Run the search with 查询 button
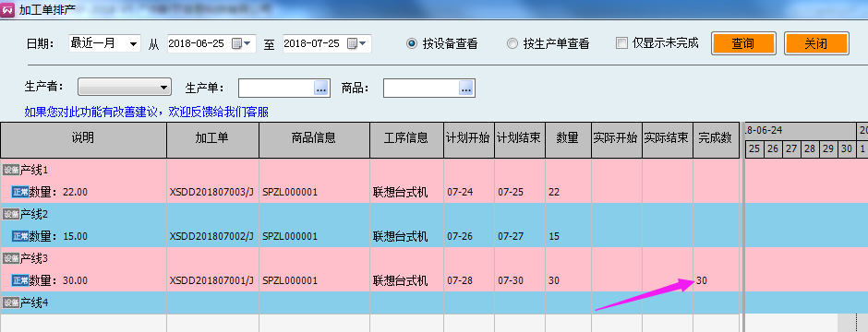The width and height of the screenshot is (868, 332). (743, 43)
